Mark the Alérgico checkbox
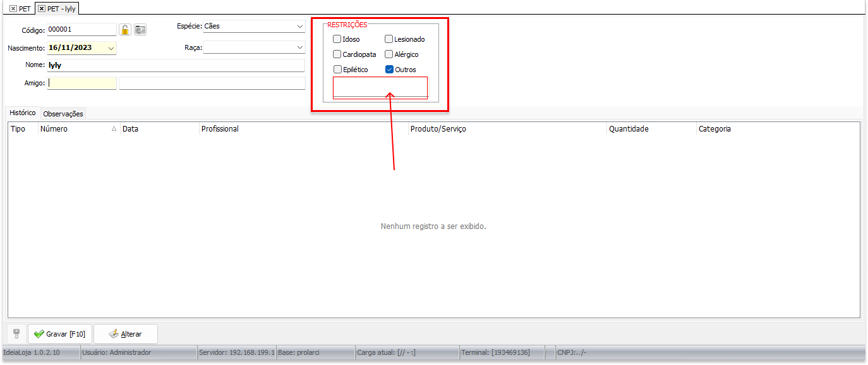Viewport: 868px width, 365px height. point(389,54)
